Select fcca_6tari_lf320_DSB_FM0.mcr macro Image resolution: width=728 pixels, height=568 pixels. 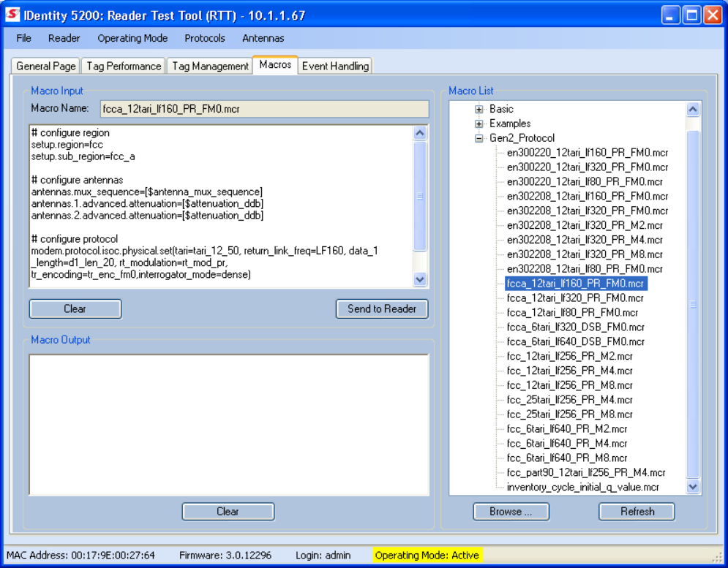(x=576, y=327)
